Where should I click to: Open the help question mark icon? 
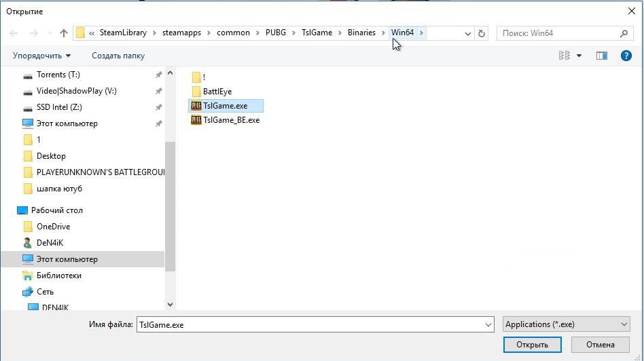[x=626, y=56]
